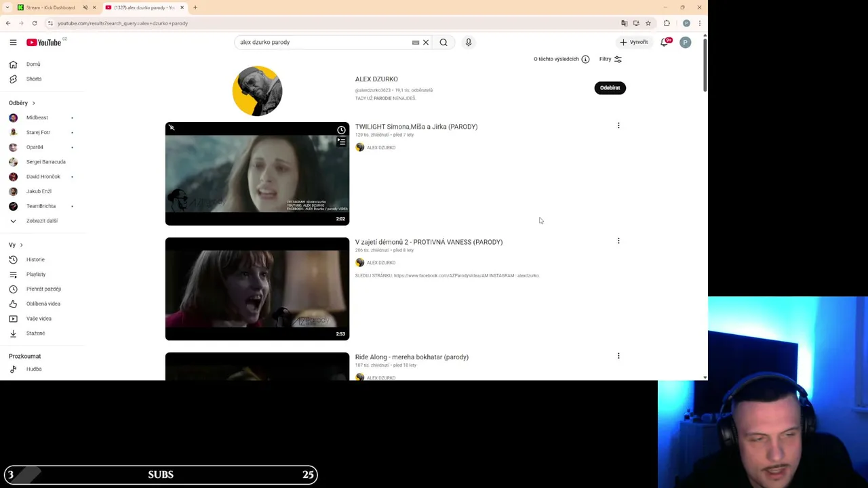Open options menu for V zajetí démonů 2
Viewport: 868px width, 488px height.
point(618,241)
